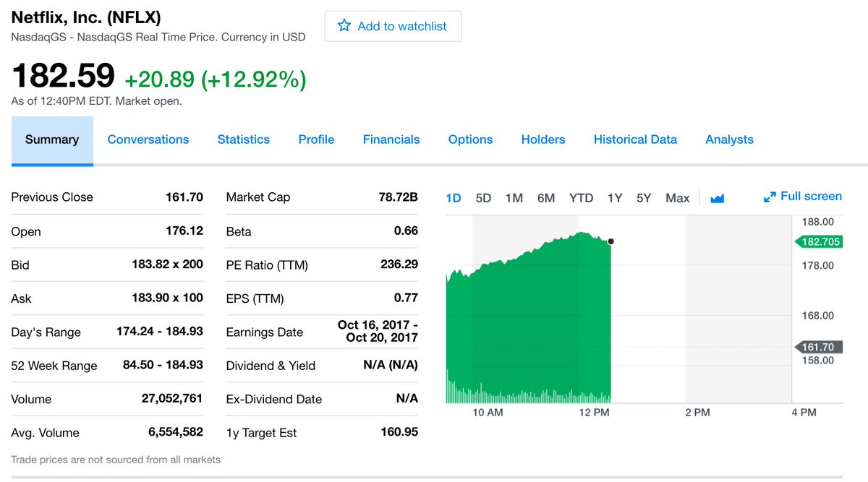Select the Summary tab
This screenshot has height=482, width=868.
pos(52,140)
